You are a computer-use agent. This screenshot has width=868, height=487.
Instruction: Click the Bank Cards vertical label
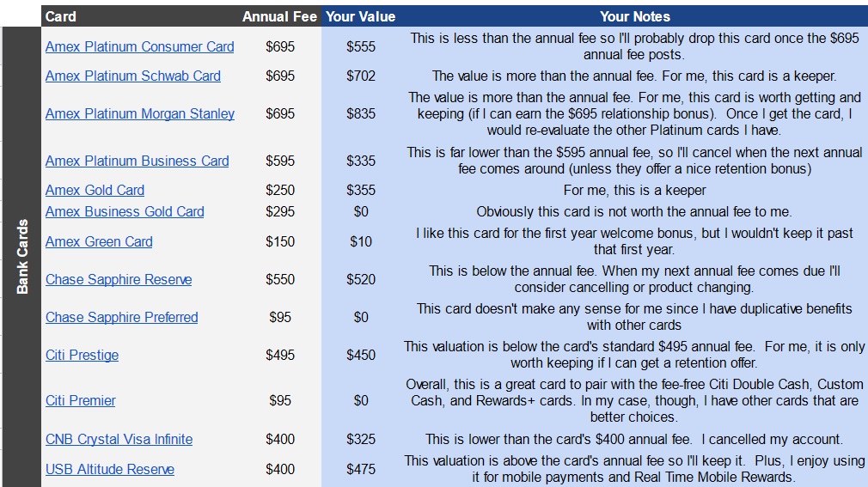23,256
